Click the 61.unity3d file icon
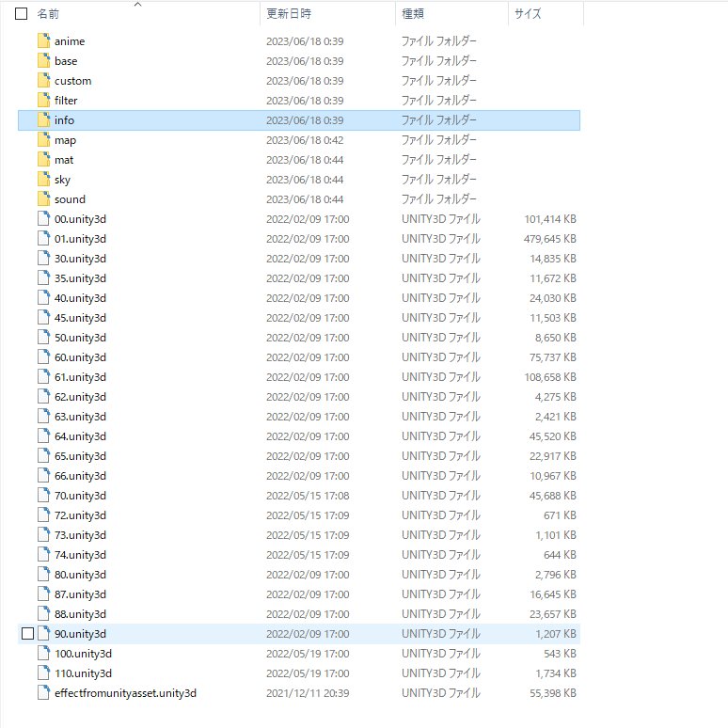Image resolution: width=728 pixels, height=728 pixels. pos(43,377)
